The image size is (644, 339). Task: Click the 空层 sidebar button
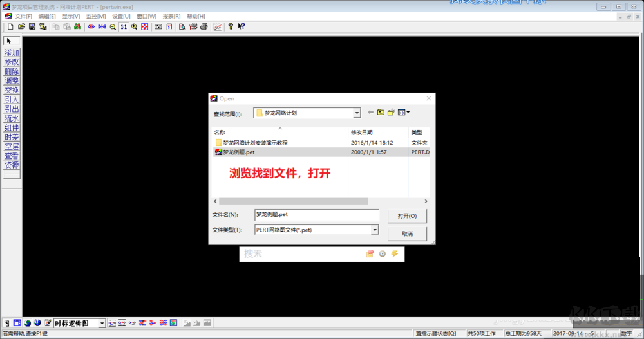point(12,147)
